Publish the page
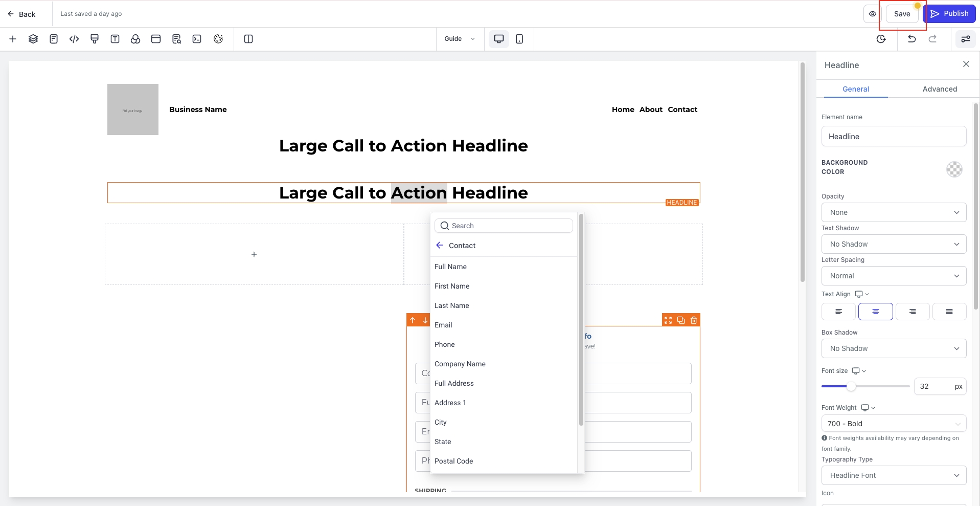Viewport: 980px width, 506px height. point(949,14)
